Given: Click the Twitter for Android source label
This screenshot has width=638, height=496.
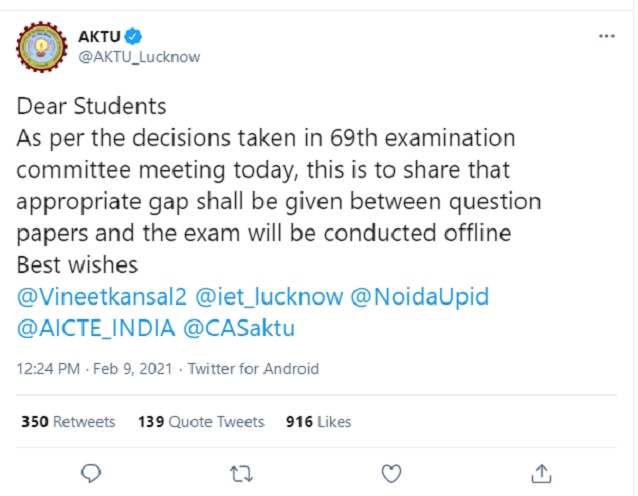Looking at the screenshot, I should (x=252, y=369).
